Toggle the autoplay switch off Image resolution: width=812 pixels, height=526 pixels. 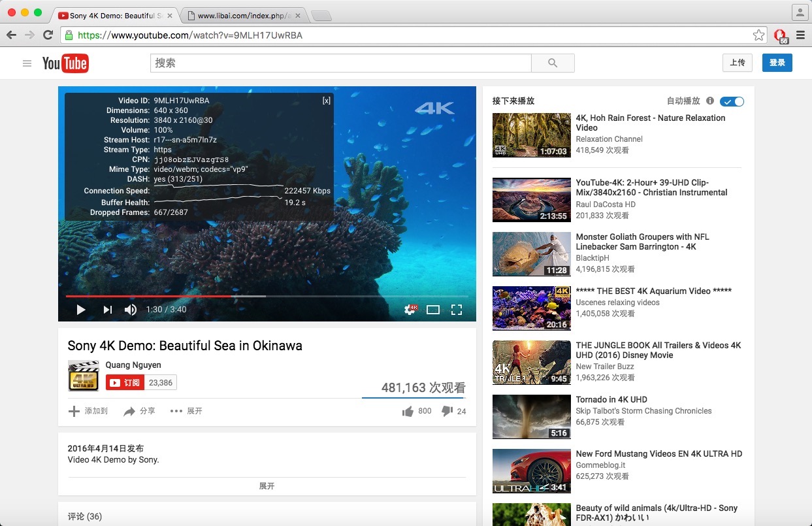click(732, 101)
